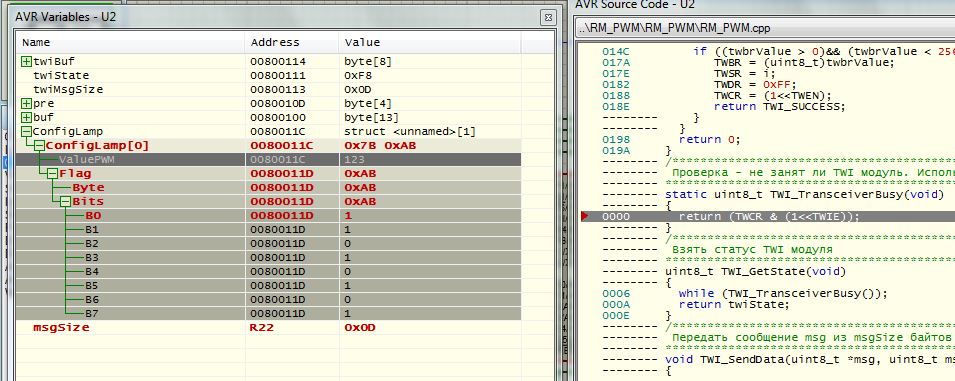The height and width of the screenshot is (381, 955).
Task: Expand the buf byte[13] array node
Action: (26, 117)
